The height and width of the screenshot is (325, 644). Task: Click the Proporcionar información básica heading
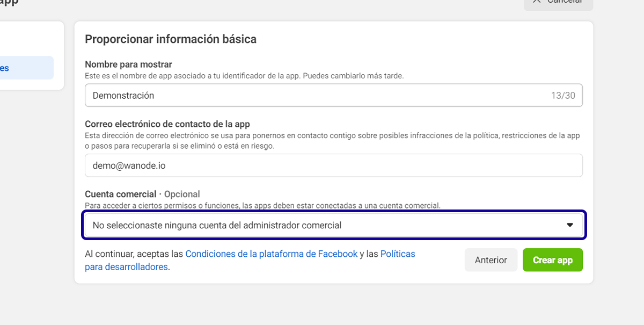point(171,39)
